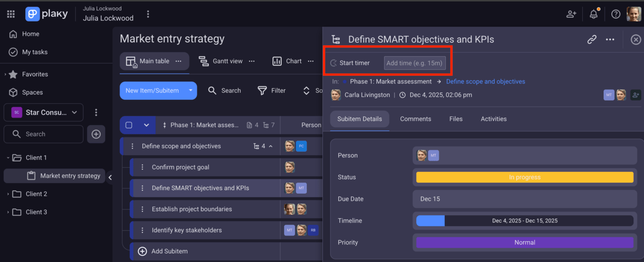Viewport: 644px width, 262px height.
Task: Copy subitem link using chain icon
Action: [591, 39]
